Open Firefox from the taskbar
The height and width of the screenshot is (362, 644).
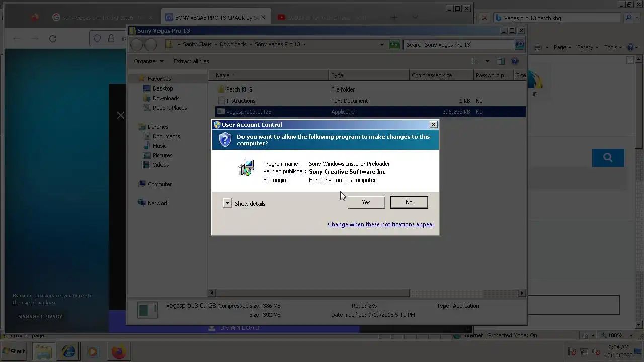pyautogui.click(x=119, y=351)
